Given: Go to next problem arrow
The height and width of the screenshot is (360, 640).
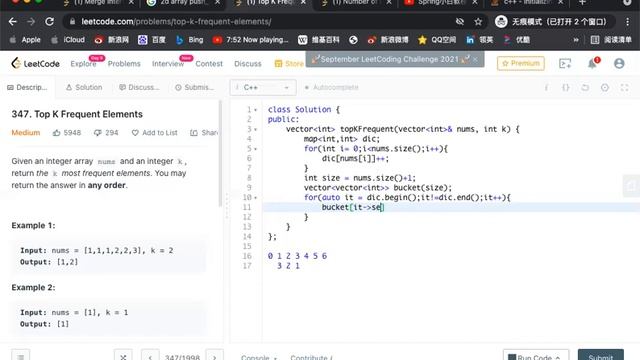Looking at the screenshot, I should (214, 357).
